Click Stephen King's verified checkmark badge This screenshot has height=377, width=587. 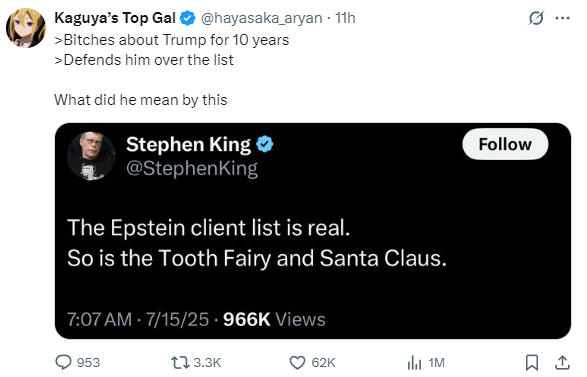(265, 145)
